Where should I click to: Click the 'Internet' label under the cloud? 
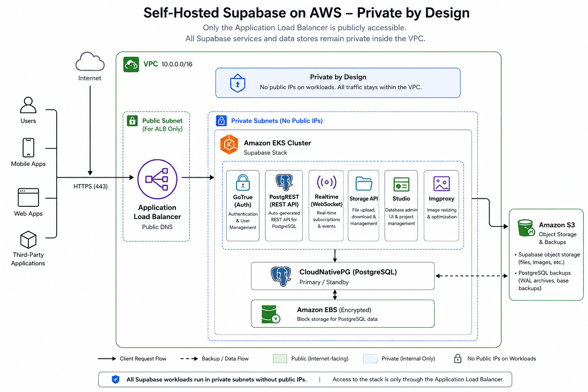tap(90, 78)
